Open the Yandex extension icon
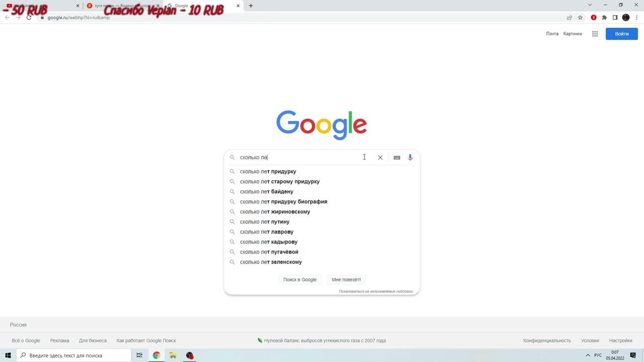644x362 pixels. click(x=594, y=18)
